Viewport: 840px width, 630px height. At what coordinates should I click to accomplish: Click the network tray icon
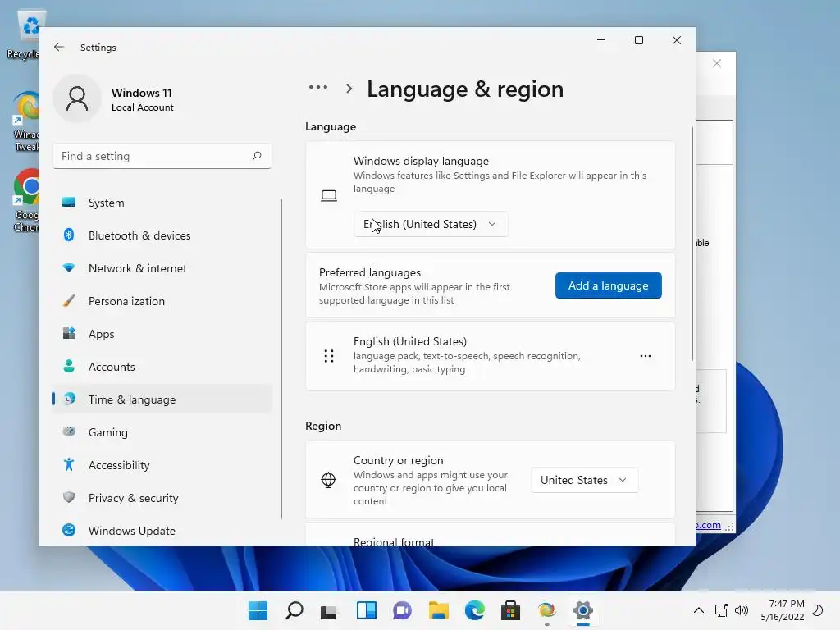pos(722,610)
